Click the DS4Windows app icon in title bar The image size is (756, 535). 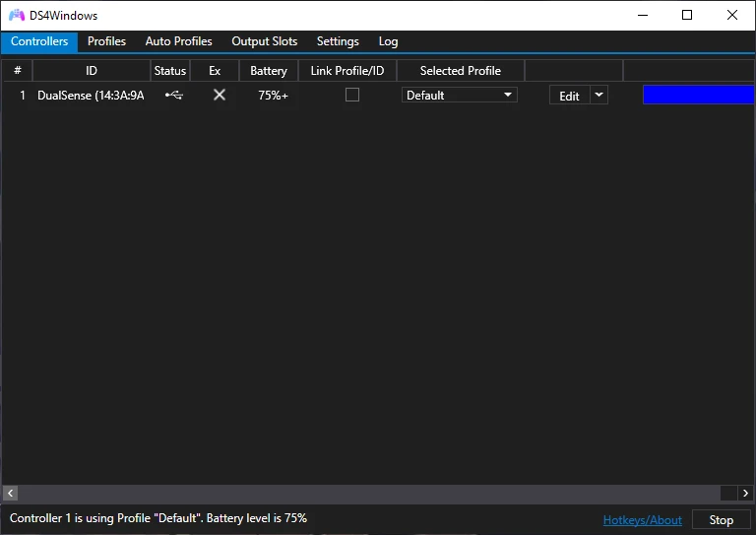17,16
